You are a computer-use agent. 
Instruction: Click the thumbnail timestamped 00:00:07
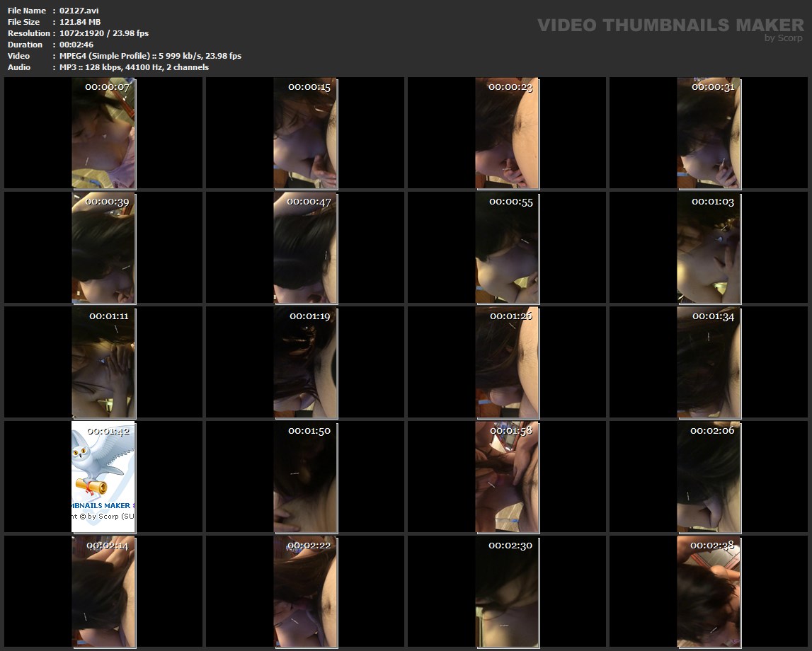click(103, 133)
